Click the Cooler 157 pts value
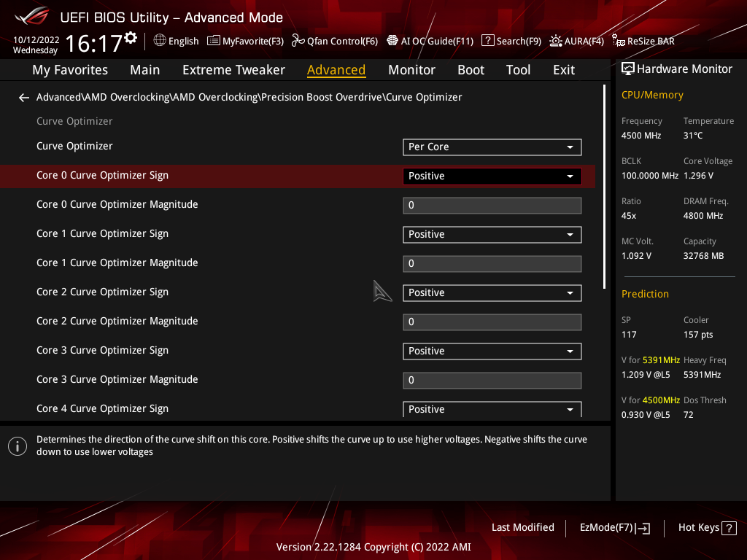Screen dimensions: 747x560 [x=698, y=335]
